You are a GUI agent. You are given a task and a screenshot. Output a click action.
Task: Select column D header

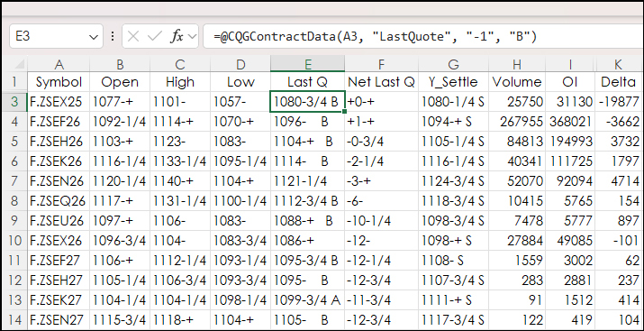pos(240,64)
